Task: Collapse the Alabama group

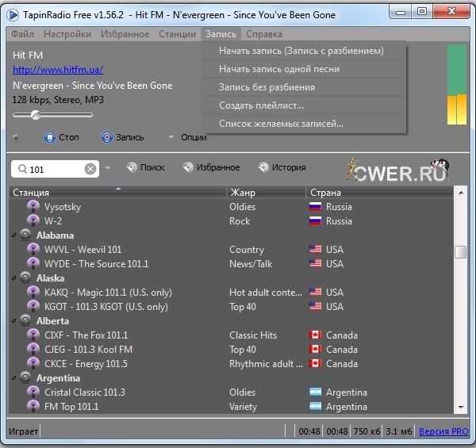Action: click(x=14, y=235)
